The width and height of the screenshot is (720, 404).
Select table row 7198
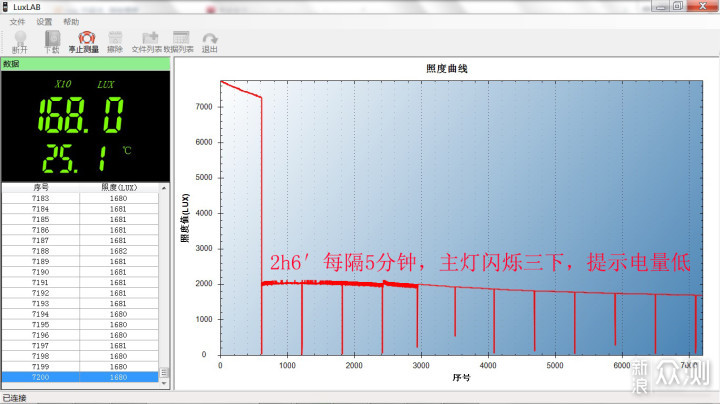80,356
